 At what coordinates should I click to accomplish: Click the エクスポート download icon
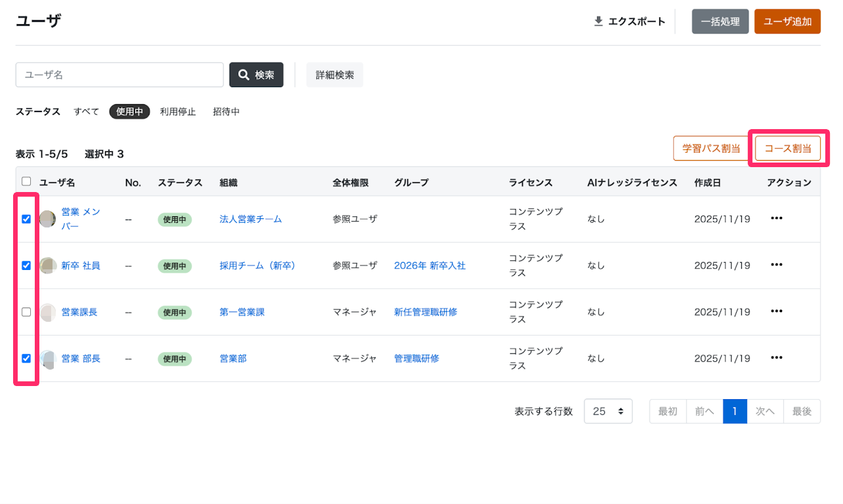click(598, 21)
